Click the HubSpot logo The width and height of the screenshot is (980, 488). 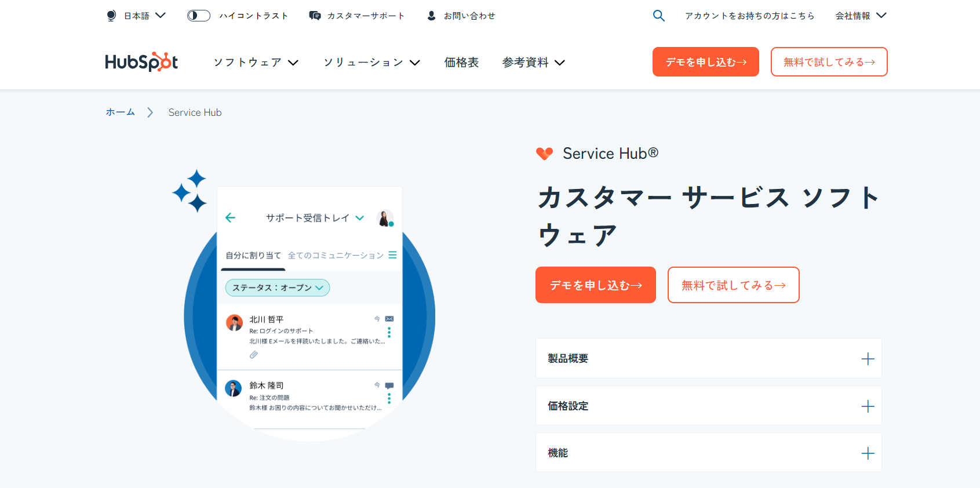pyautogui.click(x=141, y=61)
